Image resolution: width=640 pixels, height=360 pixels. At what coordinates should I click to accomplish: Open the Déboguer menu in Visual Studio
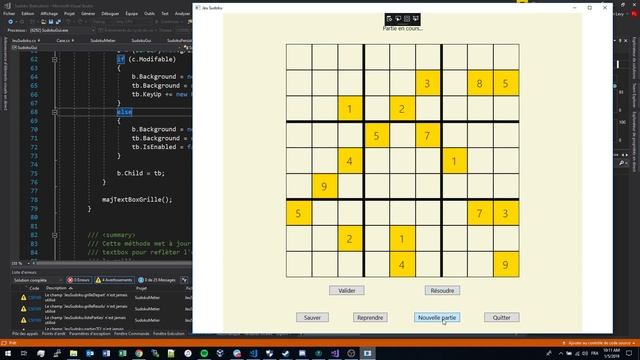[x=110, y=13]
